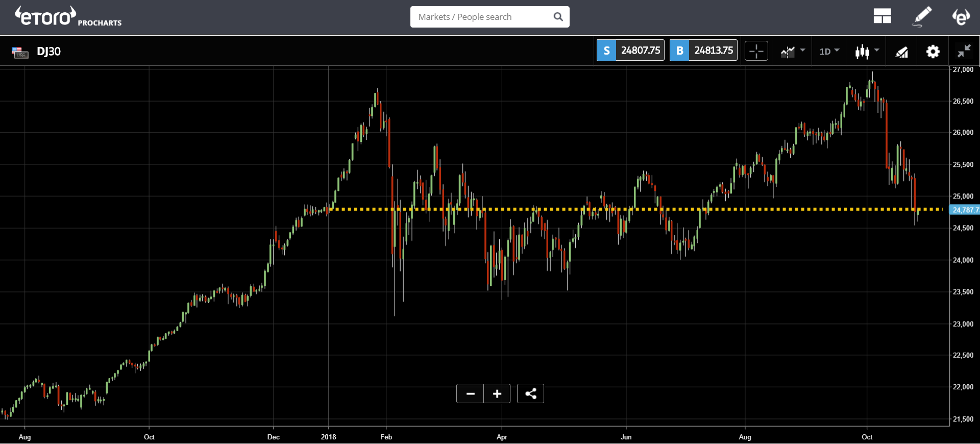Zoom out chart with minus button
The height and width of the screenshot is (444, 980).
[x=470, y=393]
